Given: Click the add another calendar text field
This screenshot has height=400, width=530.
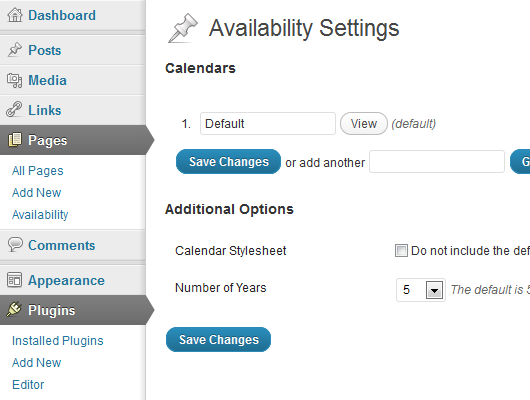Looking at the screenshot, I should click(437, 162).
